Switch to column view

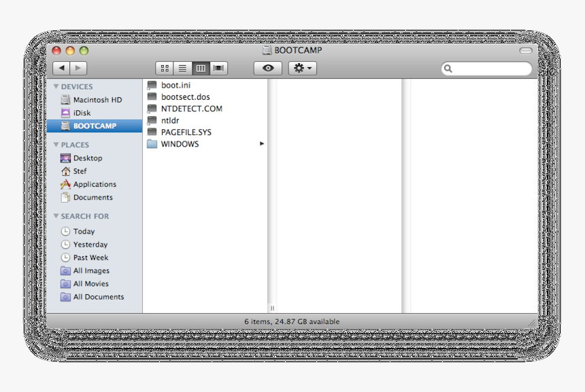[x=201, y=68]
